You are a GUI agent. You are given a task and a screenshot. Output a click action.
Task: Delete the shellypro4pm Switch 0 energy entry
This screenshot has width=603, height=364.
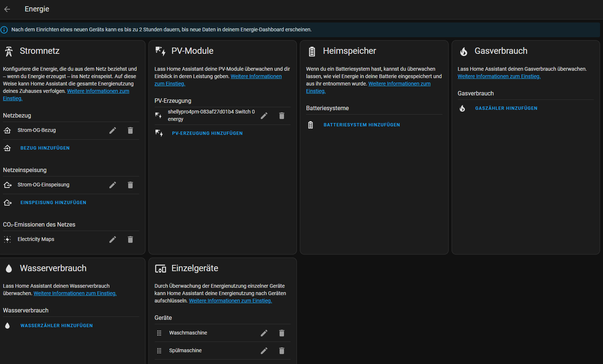[x=282, y=116]
